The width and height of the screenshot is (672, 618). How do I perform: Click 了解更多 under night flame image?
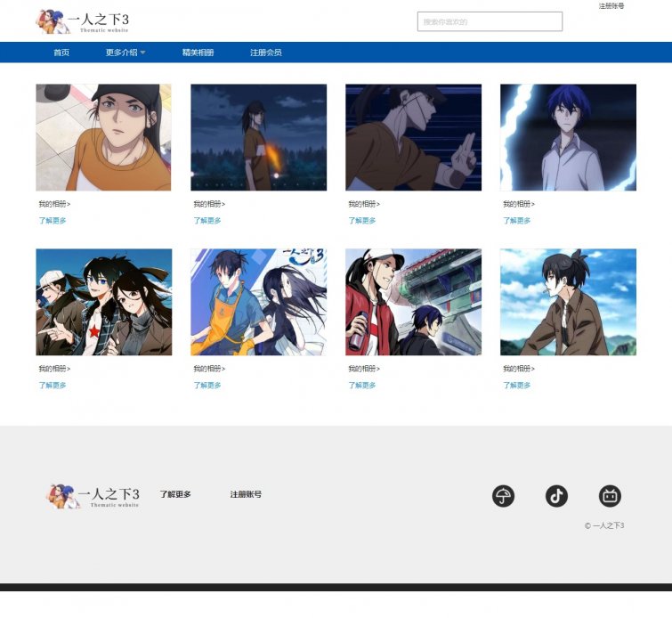pos(207,221)
